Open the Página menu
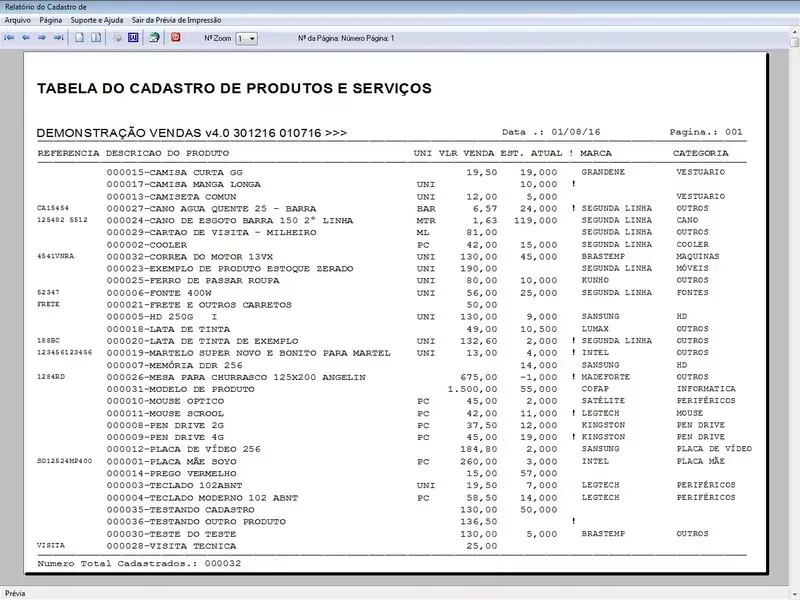 tap(51, 19)
